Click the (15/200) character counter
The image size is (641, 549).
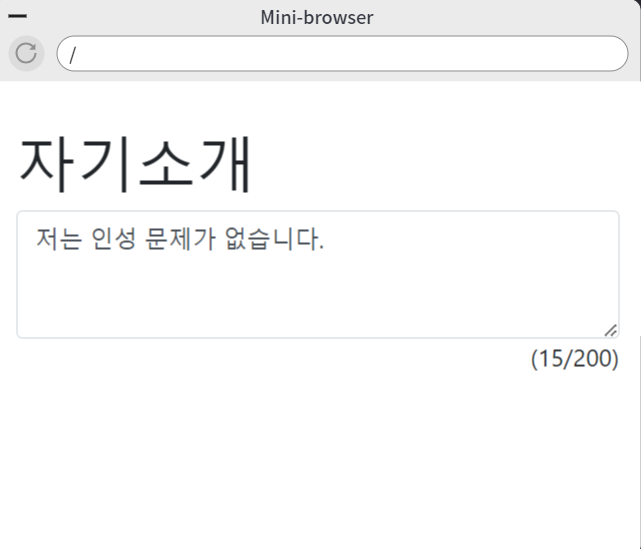click(574, 359)
